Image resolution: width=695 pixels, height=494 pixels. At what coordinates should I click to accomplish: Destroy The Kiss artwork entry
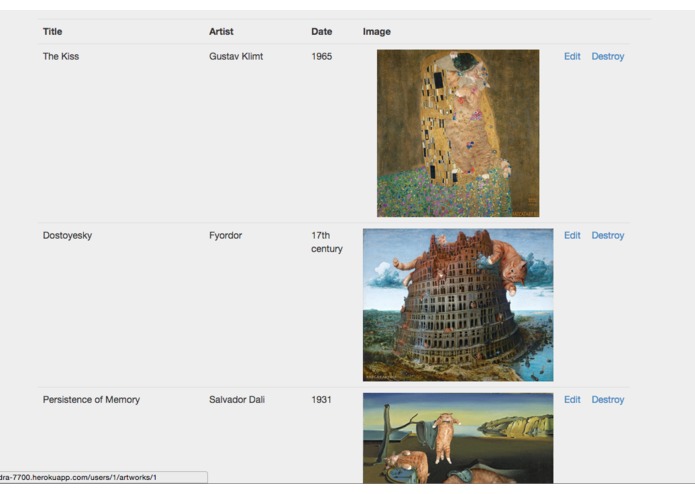[x=607, y=56]
